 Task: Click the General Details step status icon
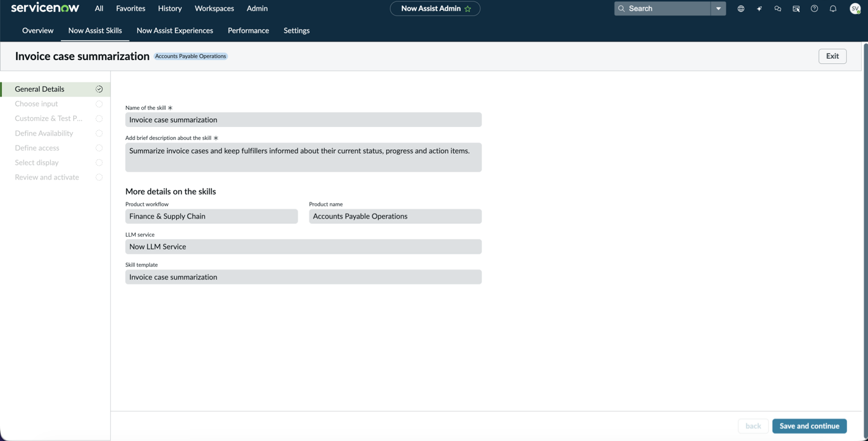pos(99,89)
